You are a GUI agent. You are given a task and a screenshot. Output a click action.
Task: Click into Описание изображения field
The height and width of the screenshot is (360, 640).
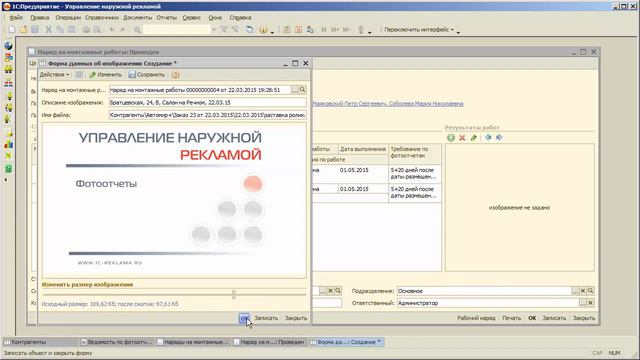207,102
